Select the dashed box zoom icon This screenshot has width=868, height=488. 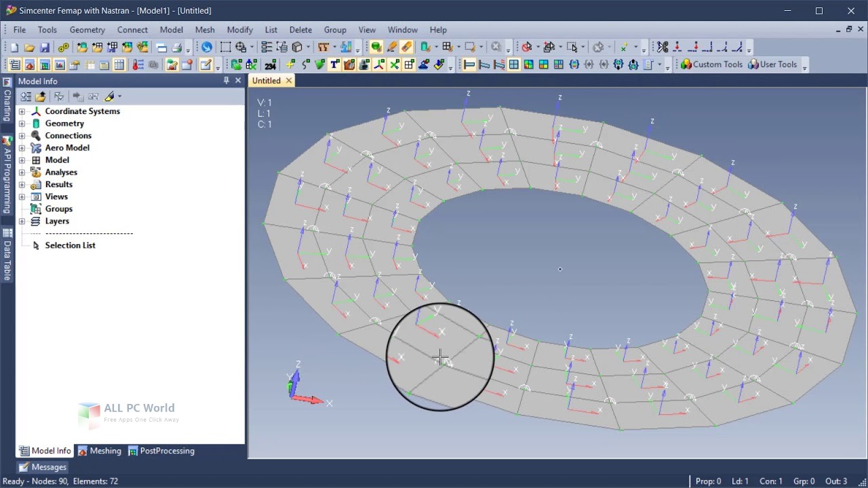[x=225, y=47]
